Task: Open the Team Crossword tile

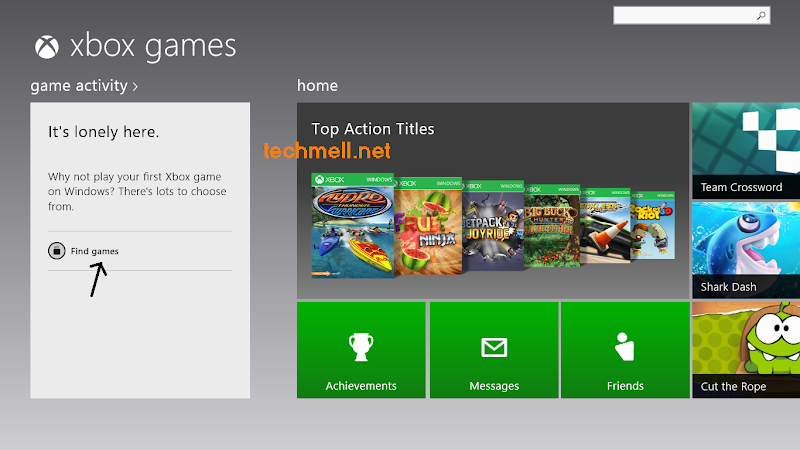Action: [x=746, y=151]
